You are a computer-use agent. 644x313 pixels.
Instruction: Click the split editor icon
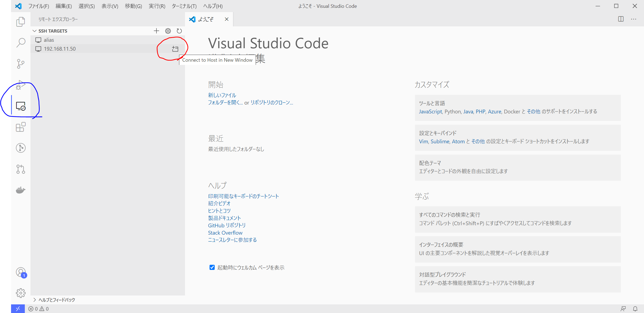[621, 19]
